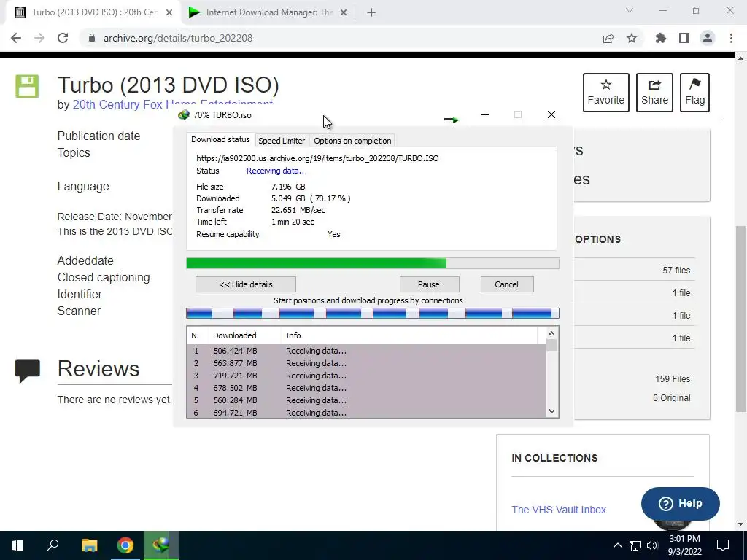This screenshot has height=560, width=747.
Task: Click connections list scroll up arrow
Action: point(551,333)
